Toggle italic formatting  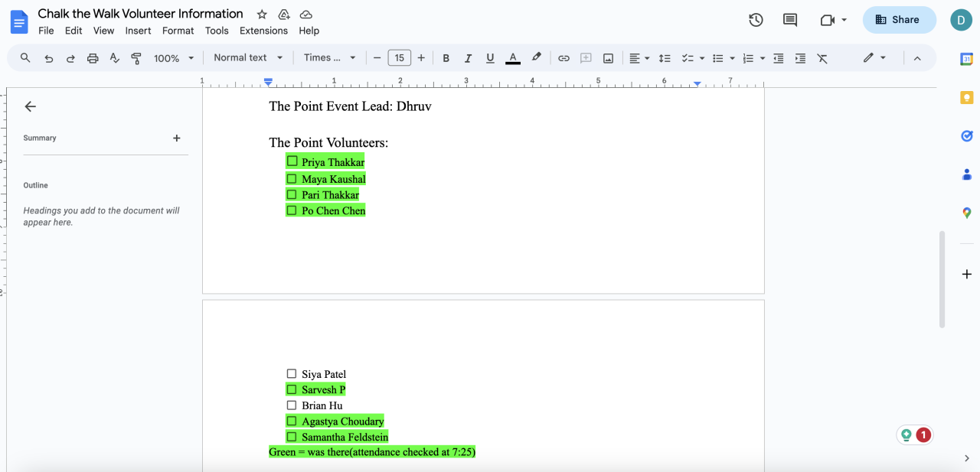[x=468, y=58]
